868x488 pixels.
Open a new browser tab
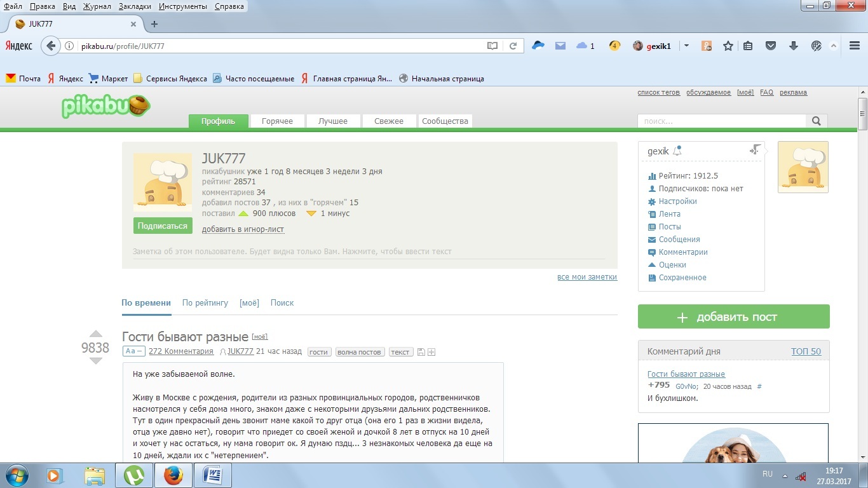(154, 24)
